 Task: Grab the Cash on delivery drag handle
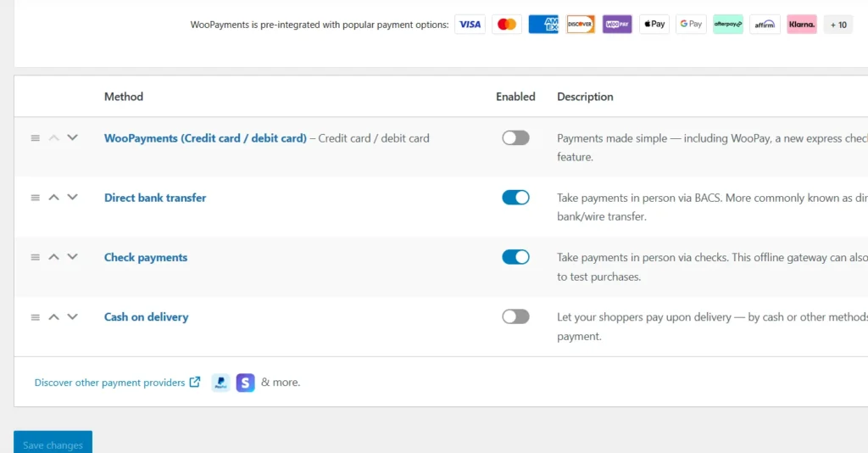pos(35,317)
